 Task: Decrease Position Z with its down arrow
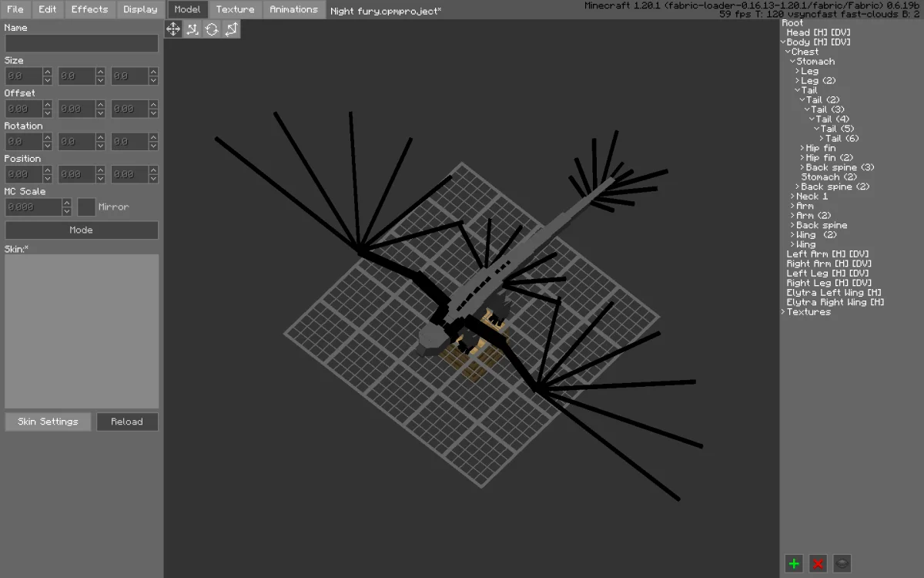(153, 179)
